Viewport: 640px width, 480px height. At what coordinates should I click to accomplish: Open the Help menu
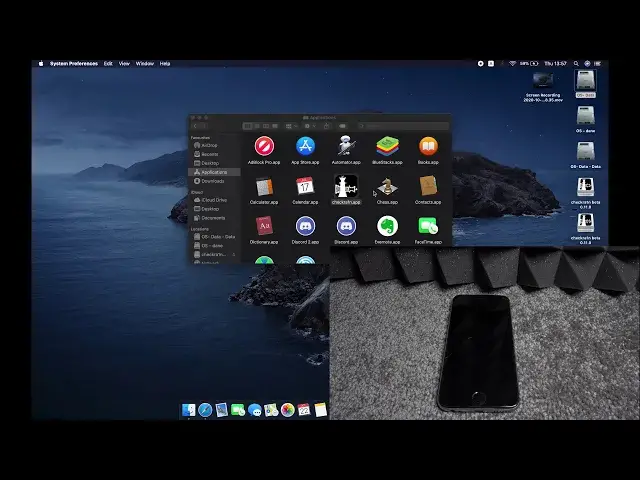click(x=165, y=64)
